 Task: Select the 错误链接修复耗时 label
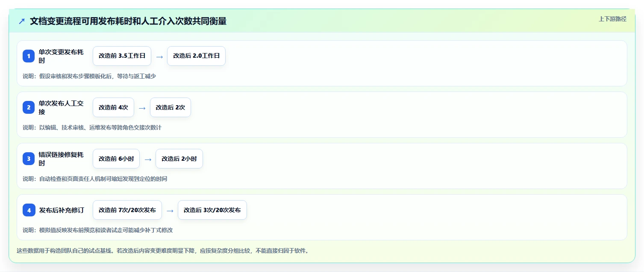tap(61, 159)
